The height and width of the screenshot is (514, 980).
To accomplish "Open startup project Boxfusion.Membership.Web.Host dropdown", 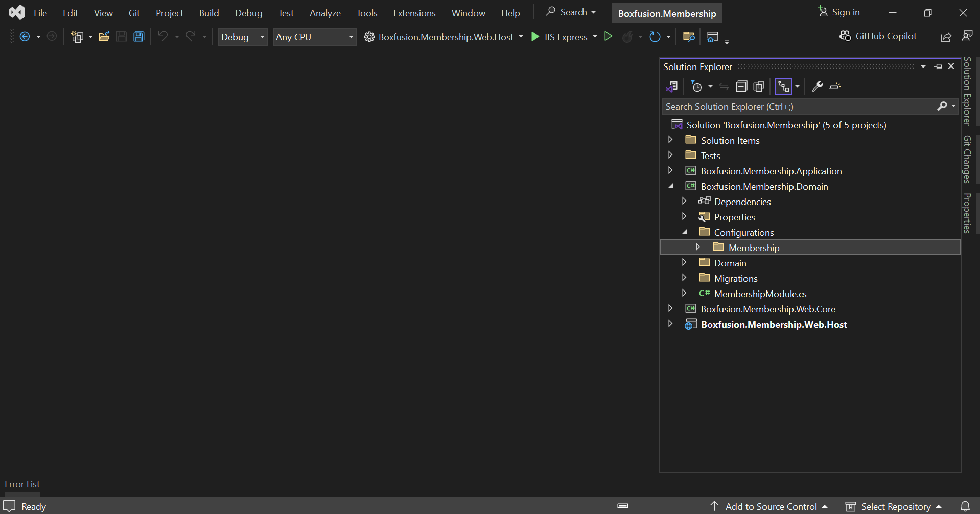I will (x=521, y=37).
